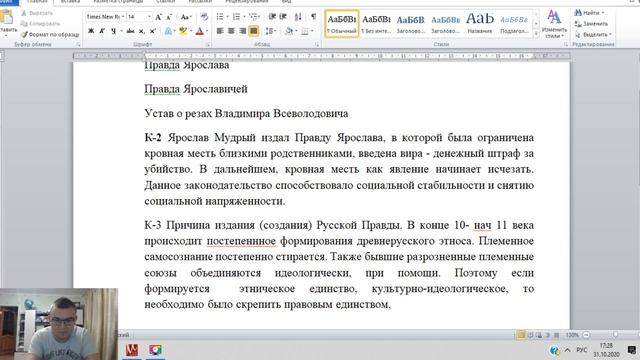Open the font name box Times New Roman

105,17
